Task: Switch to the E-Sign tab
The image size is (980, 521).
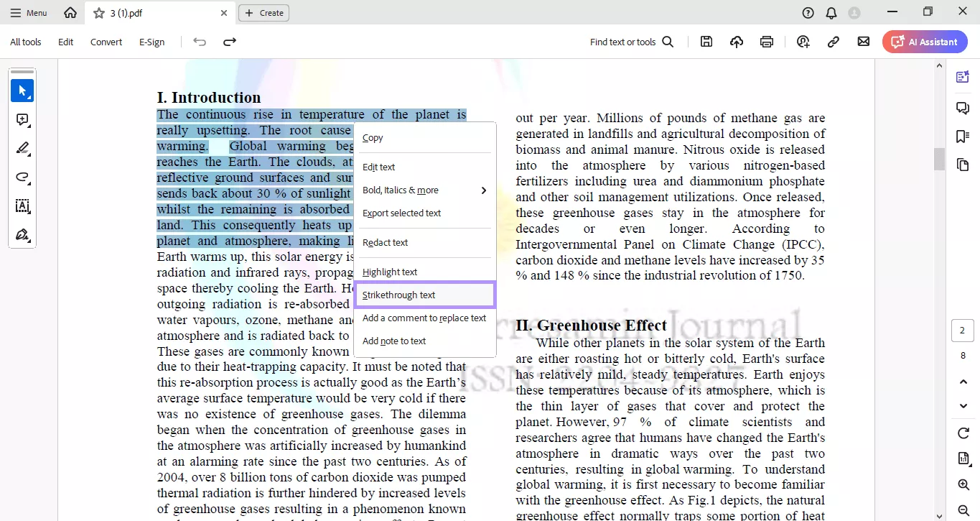Action: [151, 42]
